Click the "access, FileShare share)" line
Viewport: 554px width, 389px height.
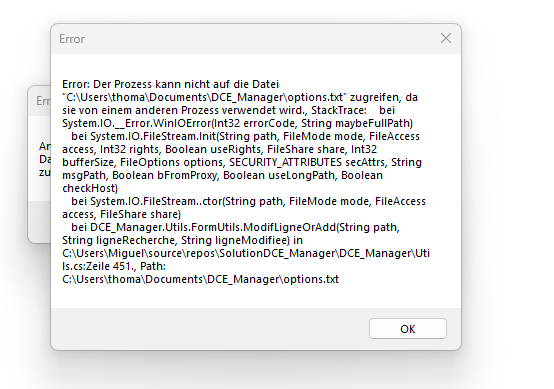point(122,214)
